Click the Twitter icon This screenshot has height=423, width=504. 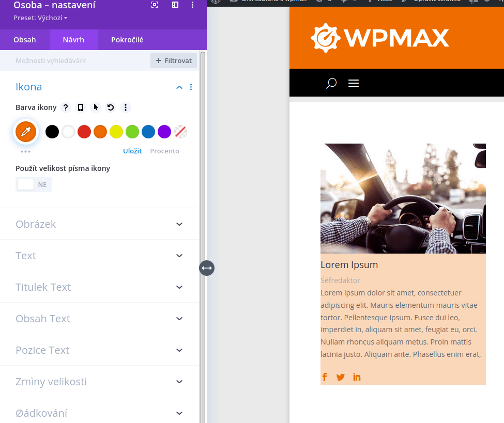(340, 377)
